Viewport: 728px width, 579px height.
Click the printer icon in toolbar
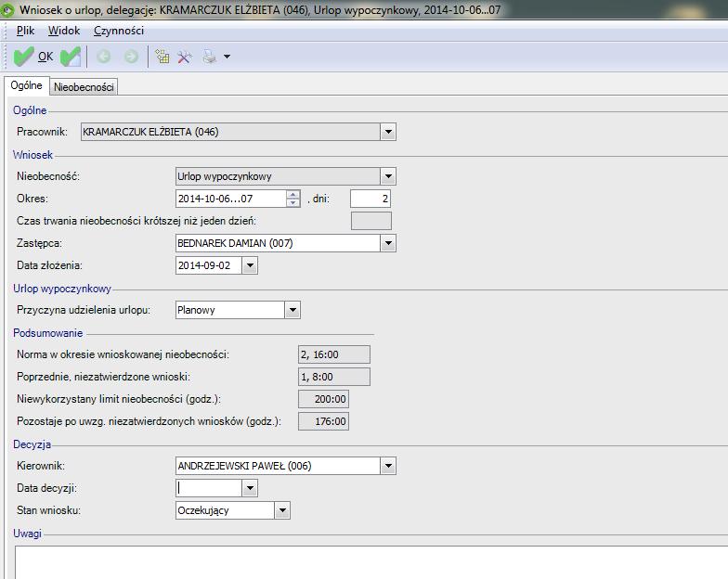[210, 57]
